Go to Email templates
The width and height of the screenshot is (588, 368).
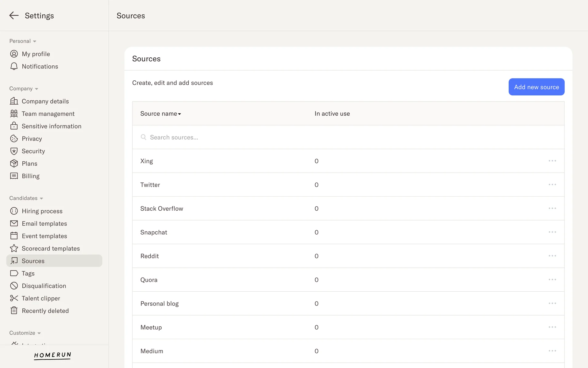(44, 224)
